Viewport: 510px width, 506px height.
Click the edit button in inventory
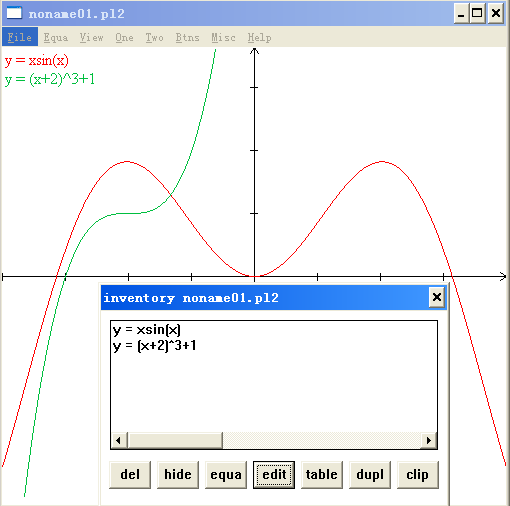click(x=274, y=475)
